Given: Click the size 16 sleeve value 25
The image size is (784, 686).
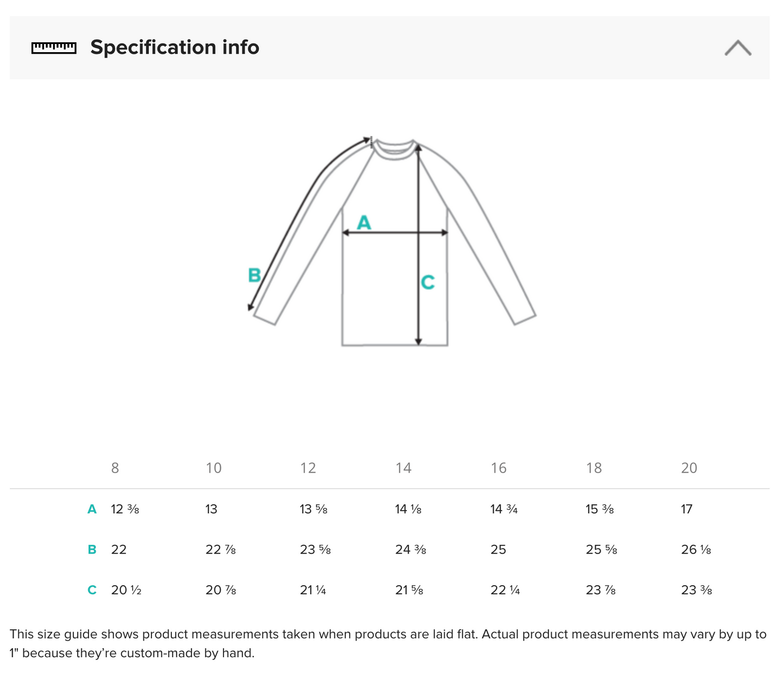Looking at the screenshot, I should tap(498, 550).
